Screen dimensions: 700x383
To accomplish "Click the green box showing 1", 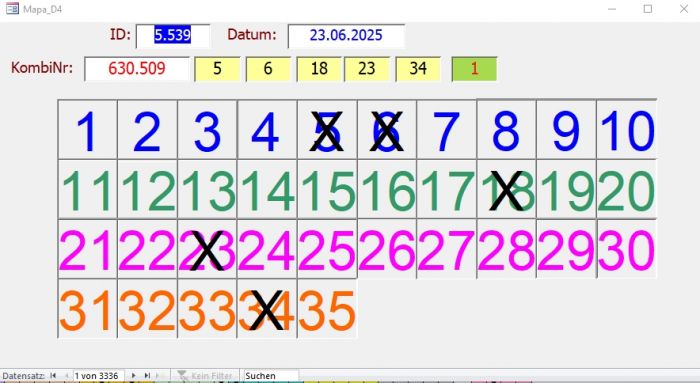I will point(474,69).
